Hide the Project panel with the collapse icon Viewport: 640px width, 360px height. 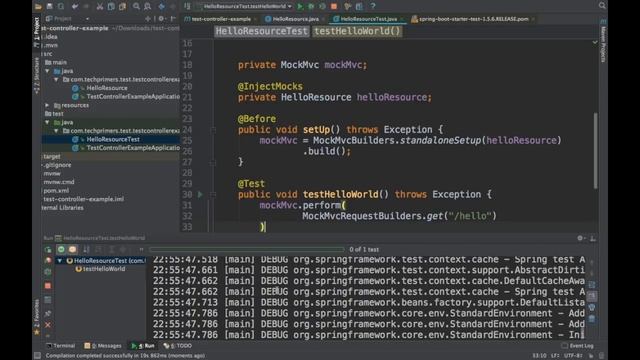pos(173,19)
